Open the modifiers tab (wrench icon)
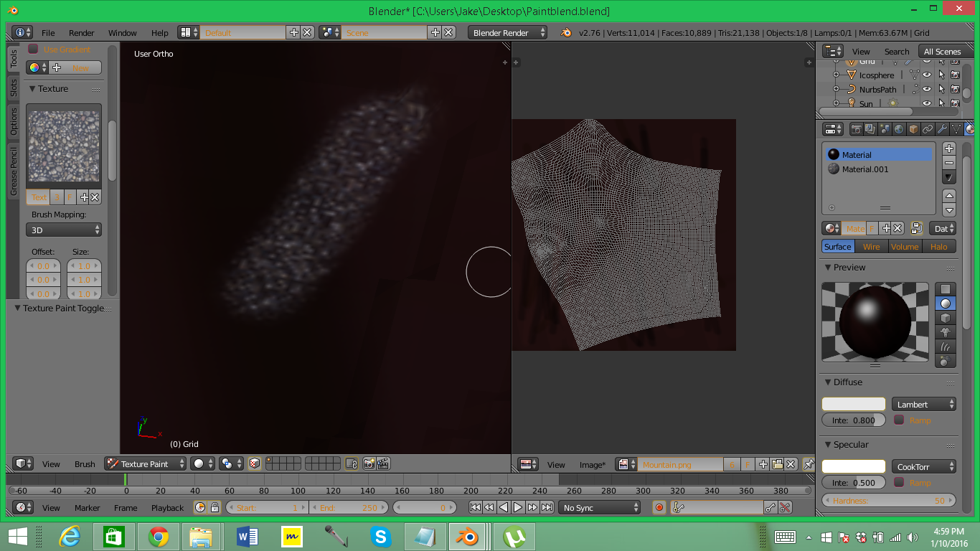Viewport: 980px width, 551px height. [x=942, y=129]
